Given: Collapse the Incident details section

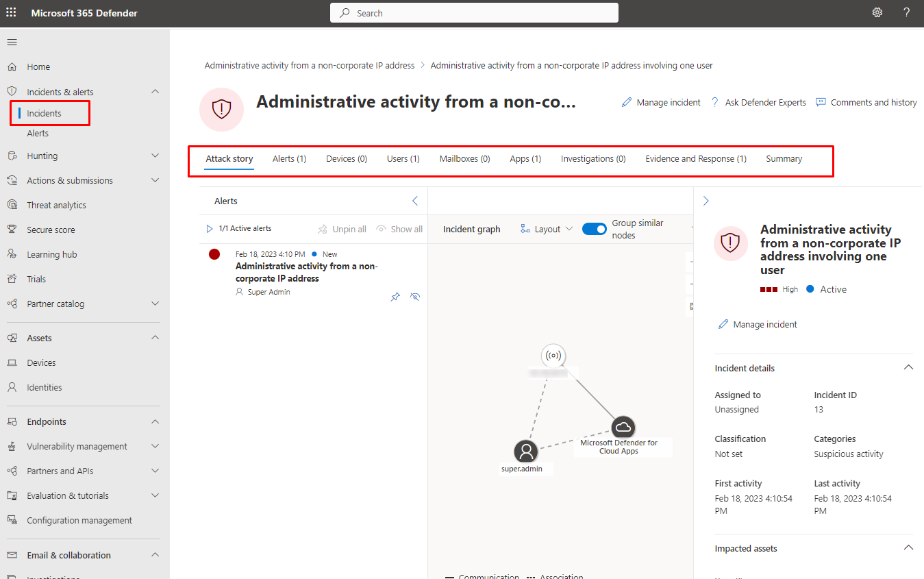Looking at the screenshot, I should 908,368.
